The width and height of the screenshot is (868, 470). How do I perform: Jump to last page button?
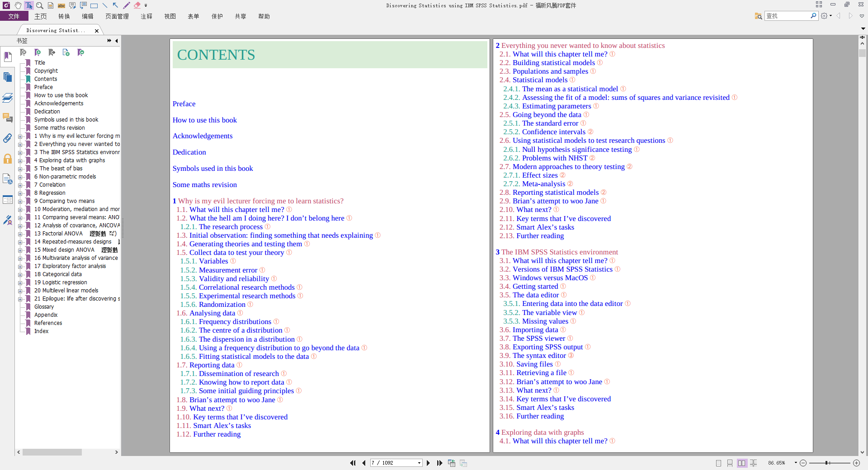click(439, 463)
